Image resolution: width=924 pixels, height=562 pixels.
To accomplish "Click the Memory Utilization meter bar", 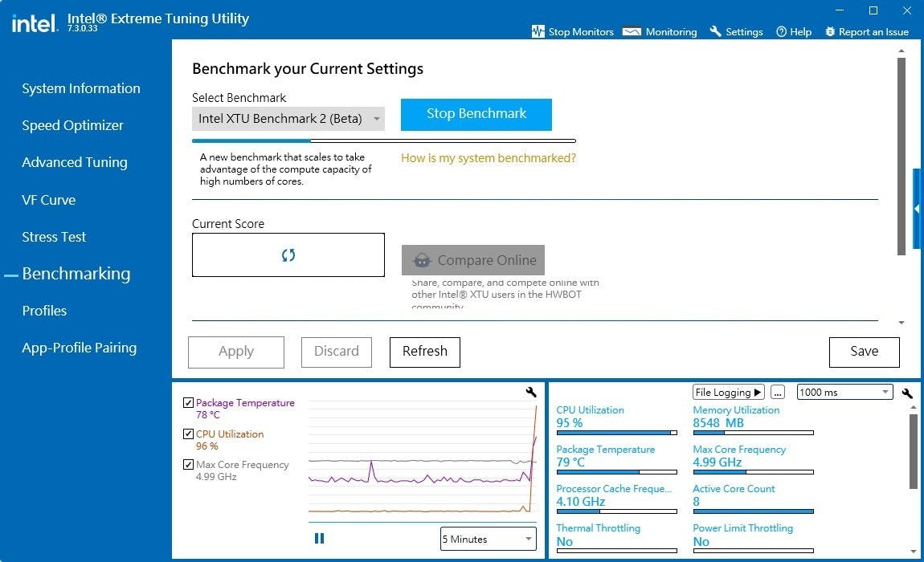I will (x=753, y=433).
